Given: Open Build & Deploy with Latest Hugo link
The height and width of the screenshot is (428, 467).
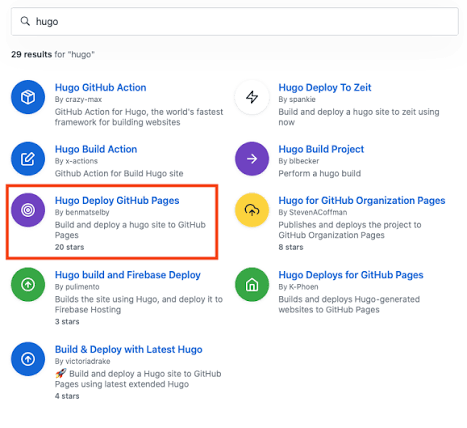Looking at the screenshot, I should pyautogui.click(x=129, y=349).
